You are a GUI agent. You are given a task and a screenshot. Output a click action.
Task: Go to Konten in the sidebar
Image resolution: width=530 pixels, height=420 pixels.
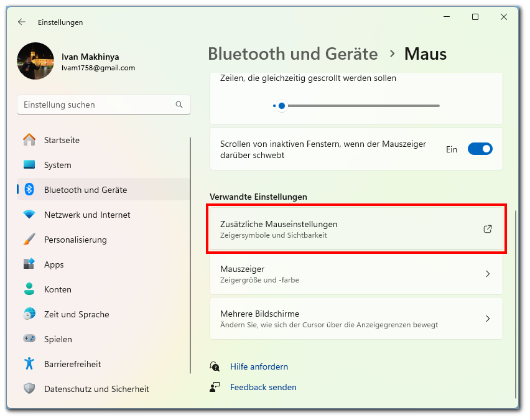point(58,289)
